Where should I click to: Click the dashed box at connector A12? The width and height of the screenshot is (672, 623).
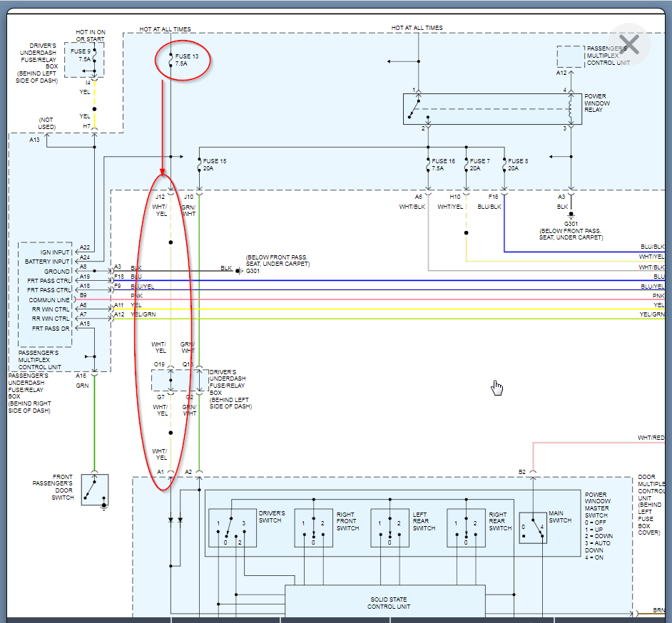570,56
